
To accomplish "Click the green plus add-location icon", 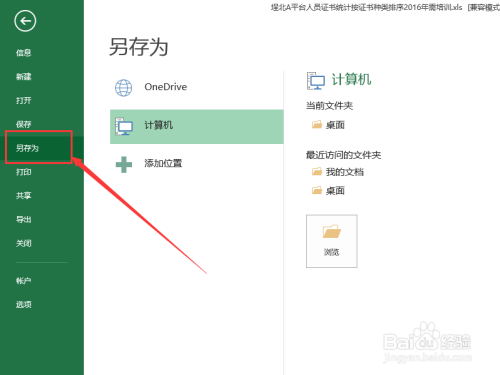I will pos(124,164).
